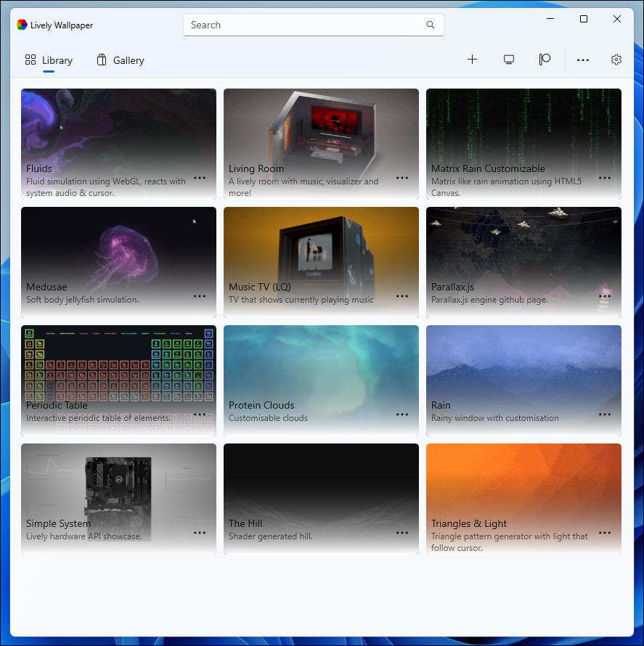Switch to the Library tab
The image size is (644, 646).
(x=49, y=60)
